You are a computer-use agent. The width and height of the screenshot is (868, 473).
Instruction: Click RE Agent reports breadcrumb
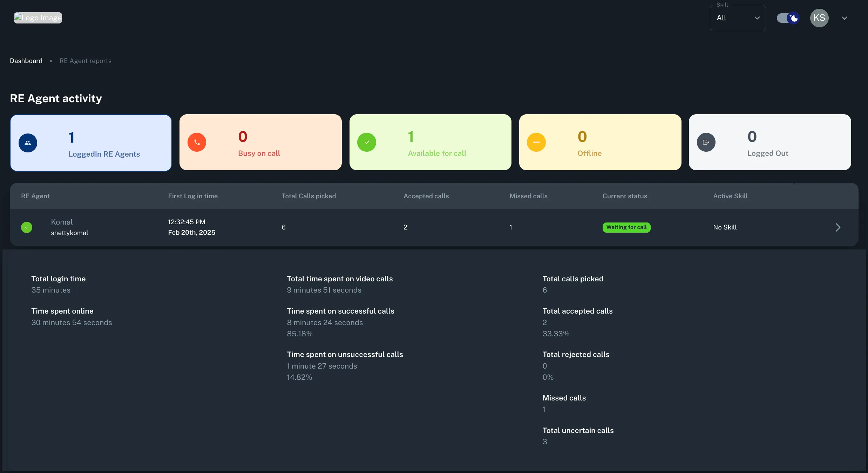pos(85,61)
